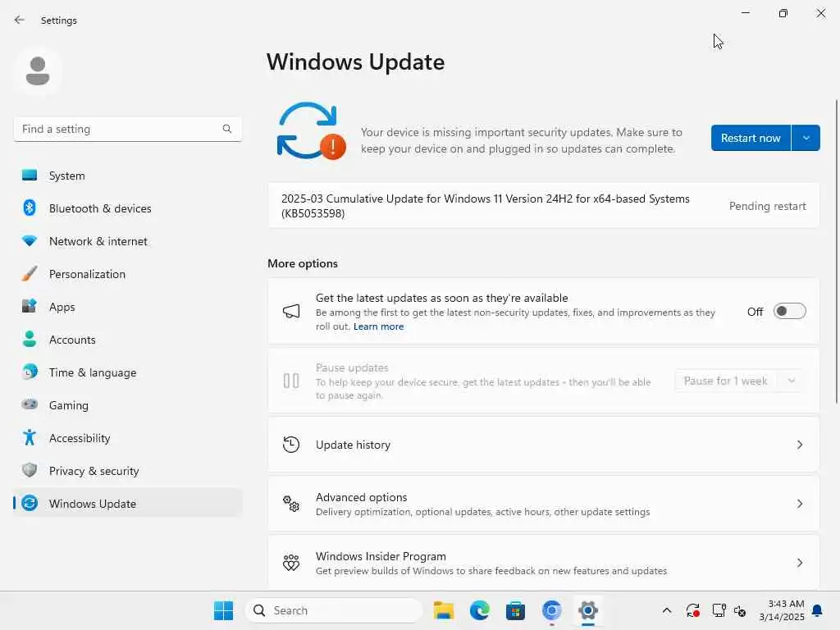This screenshot has height=630, width=840.
Task: Click the Bluetooth icon in sidebar
Action: click(x=30, y=208)
